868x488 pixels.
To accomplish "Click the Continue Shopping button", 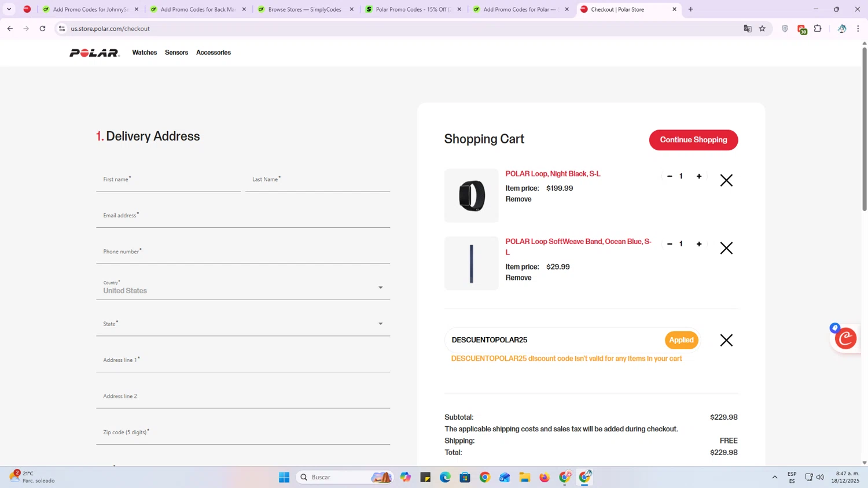I will tap(693, 140).
